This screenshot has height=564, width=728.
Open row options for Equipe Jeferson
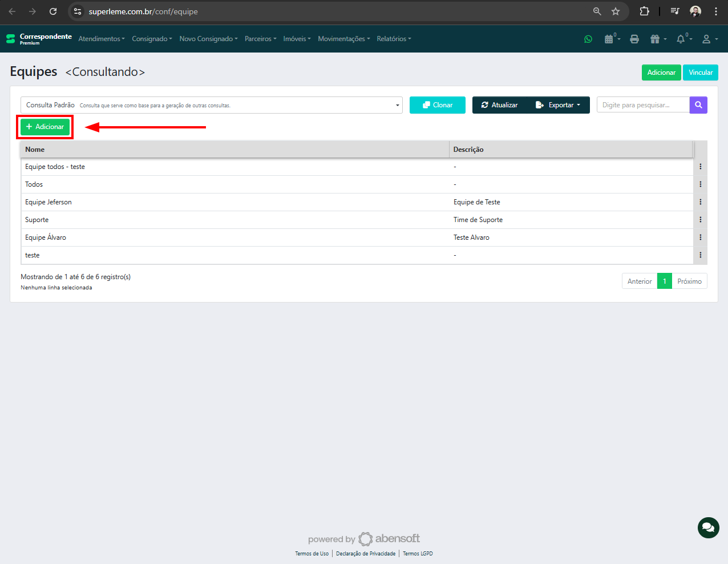(700, 202)
